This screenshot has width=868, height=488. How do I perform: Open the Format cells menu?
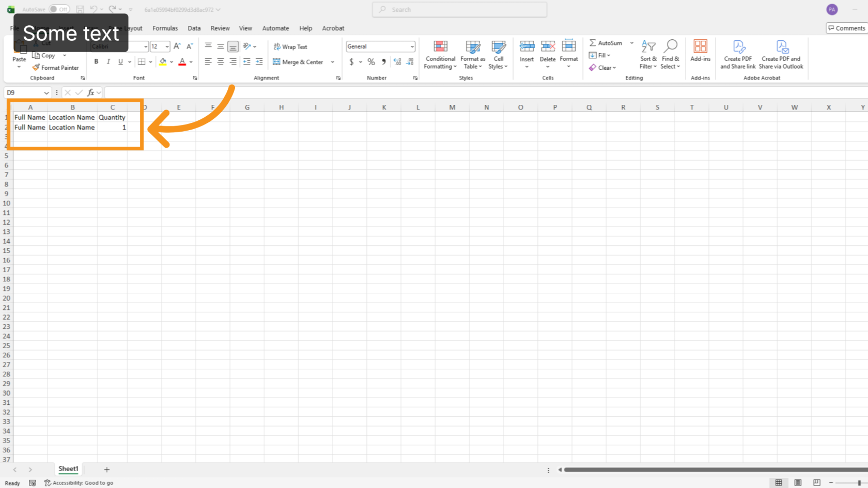coord(569,54)
